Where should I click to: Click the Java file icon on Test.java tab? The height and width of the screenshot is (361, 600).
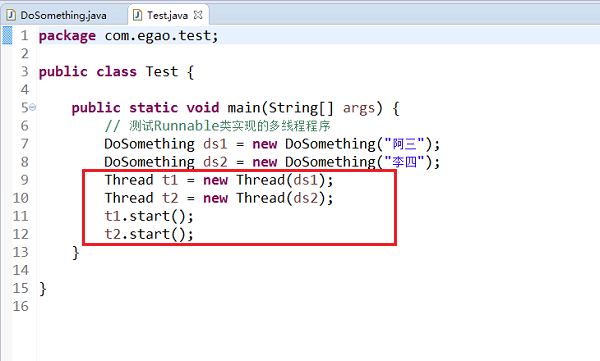coord(137,15)
